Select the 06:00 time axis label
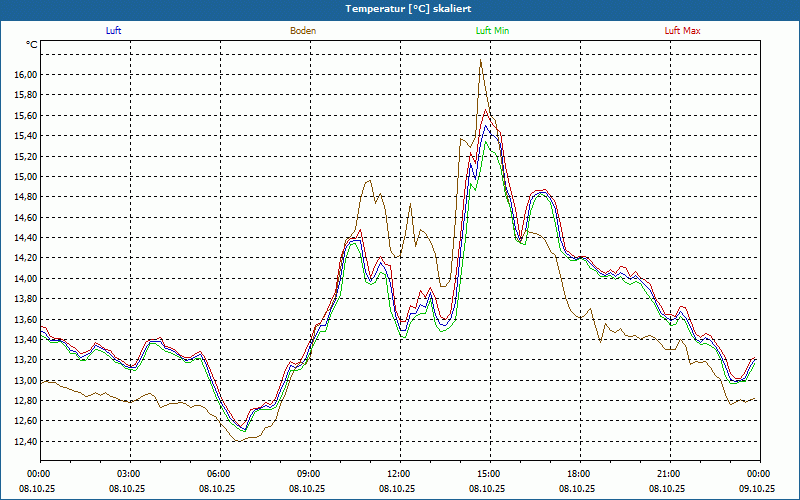Screen dimensions: 800x500 218,474
